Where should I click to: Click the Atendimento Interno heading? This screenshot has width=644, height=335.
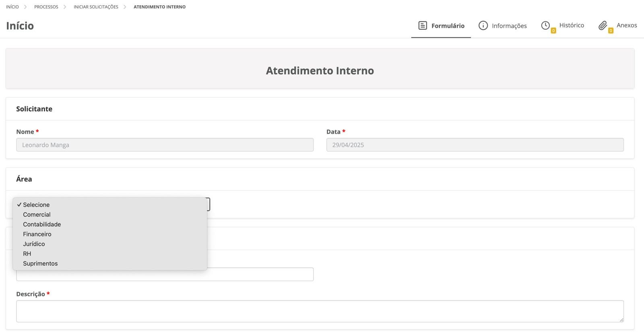pyautogui.click(x=320, y=70)
